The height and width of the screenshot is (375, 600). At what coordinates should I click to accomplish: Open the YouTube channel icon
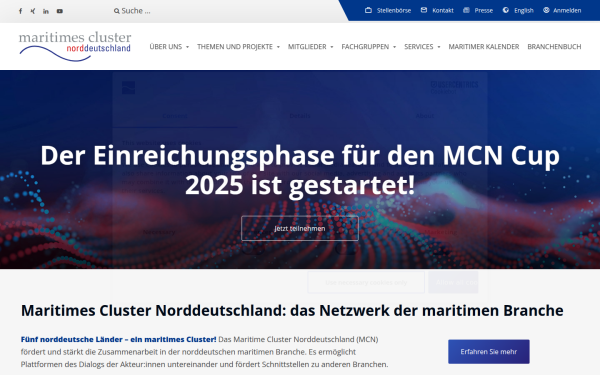(60, 11)
